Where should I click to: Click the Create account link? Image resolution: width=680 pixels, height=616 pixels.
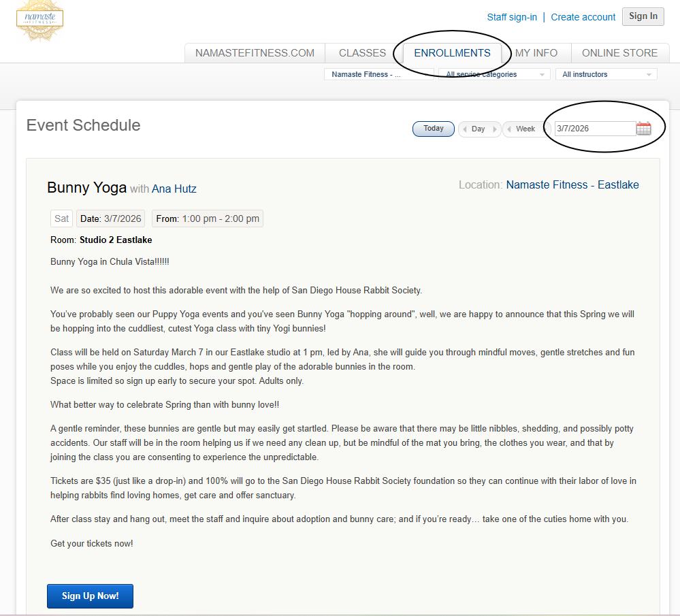point(583,17)
